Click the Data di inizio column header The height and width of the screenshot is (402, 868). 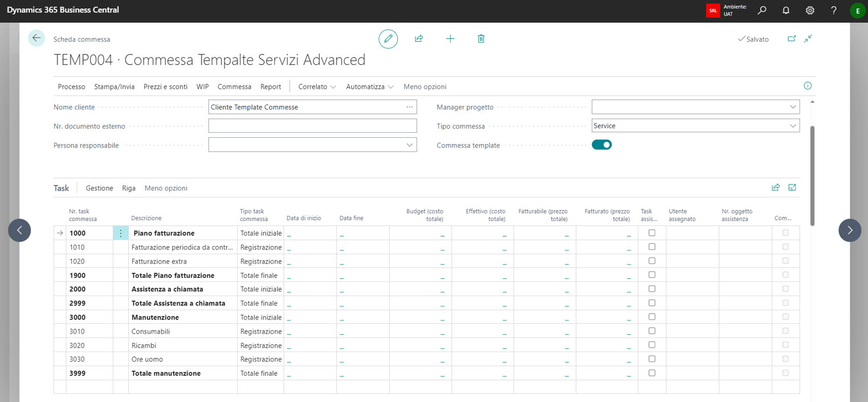(x=304, y=218)
